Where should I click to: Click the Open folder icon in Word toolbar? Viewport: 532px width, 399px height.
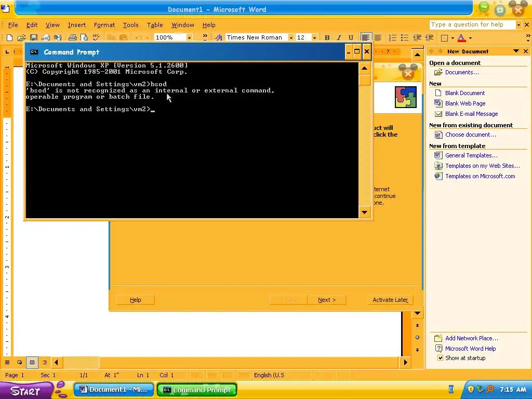pyautogui.click(x=21, y=37)
